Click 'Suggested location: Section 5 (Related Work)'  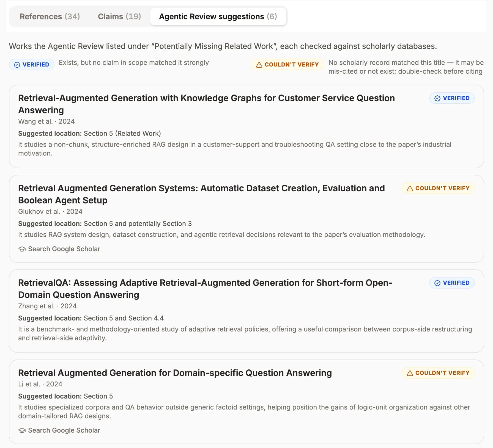[89, 134]
